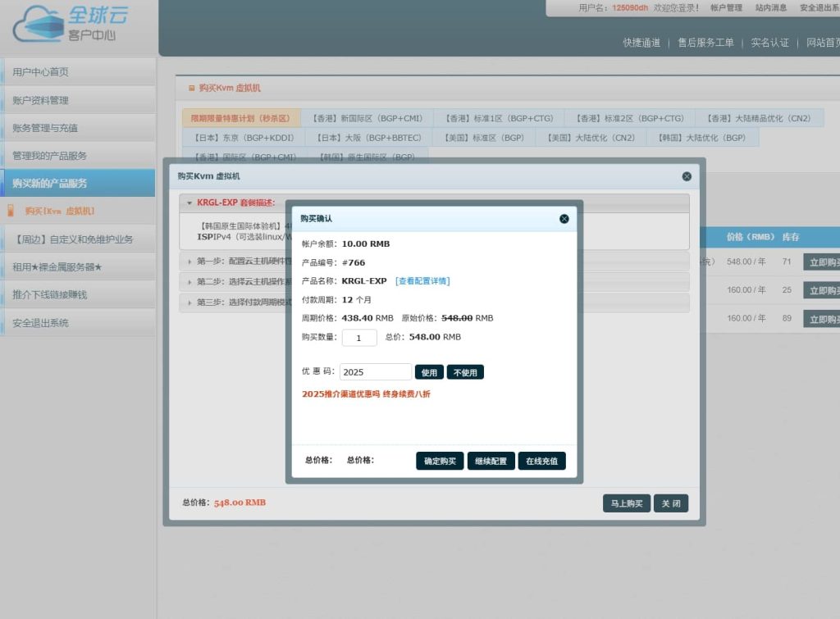Image resolution: width=840 pixels, height=619 pixels.
Task: Open 账务管理与充值 in sidebar
Action: 45,128
